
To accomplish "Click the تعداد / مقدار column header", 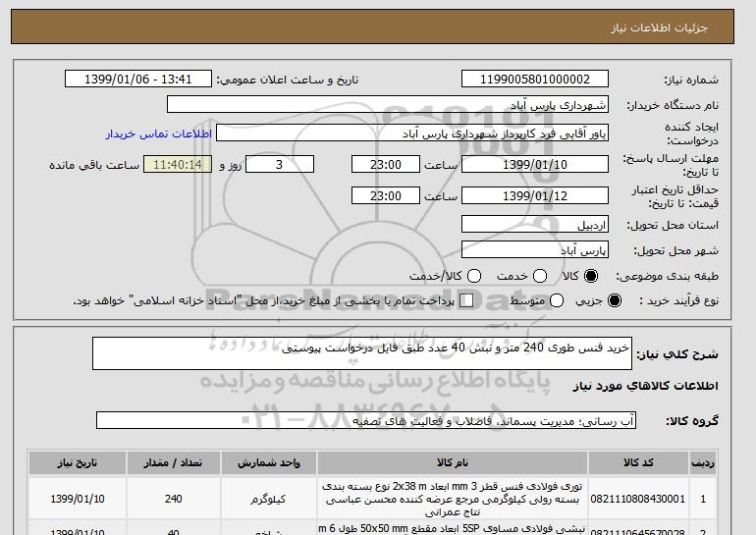I will coord(173,462).
